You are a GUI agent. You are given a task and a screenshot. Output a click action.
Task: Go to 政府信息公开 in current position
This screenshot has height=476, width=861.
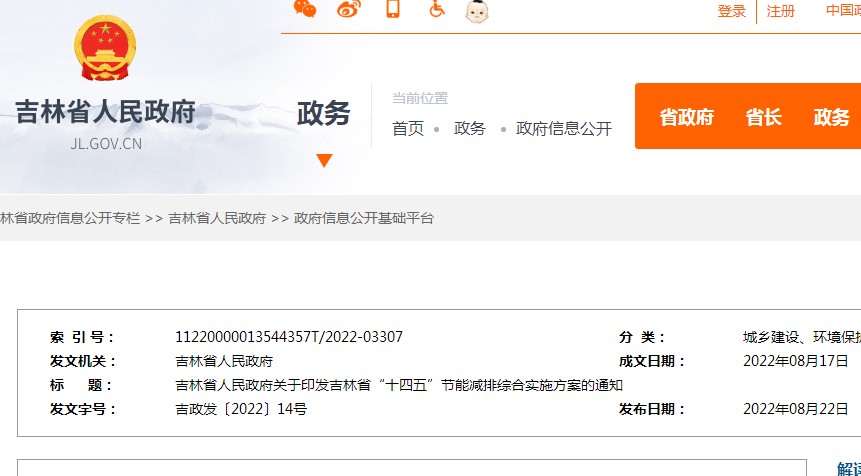coord(564,129)
